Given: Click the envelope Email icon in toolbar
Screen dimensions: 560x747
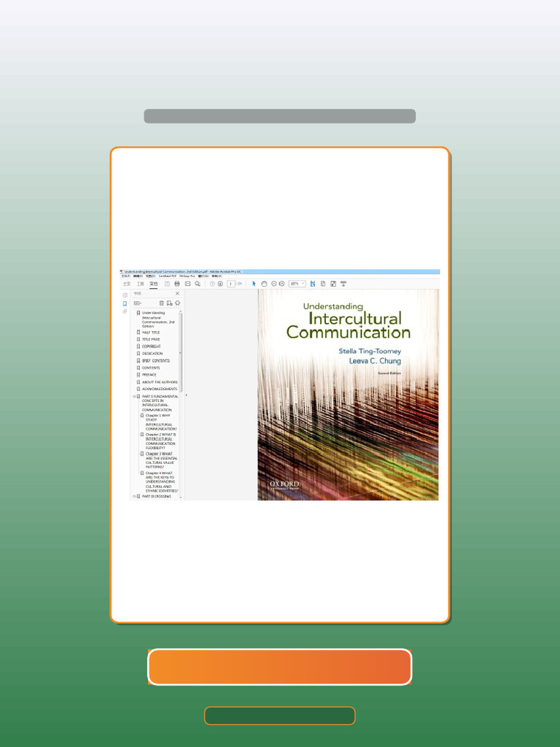Looking at the screenshot, I should tap(187, 284).
